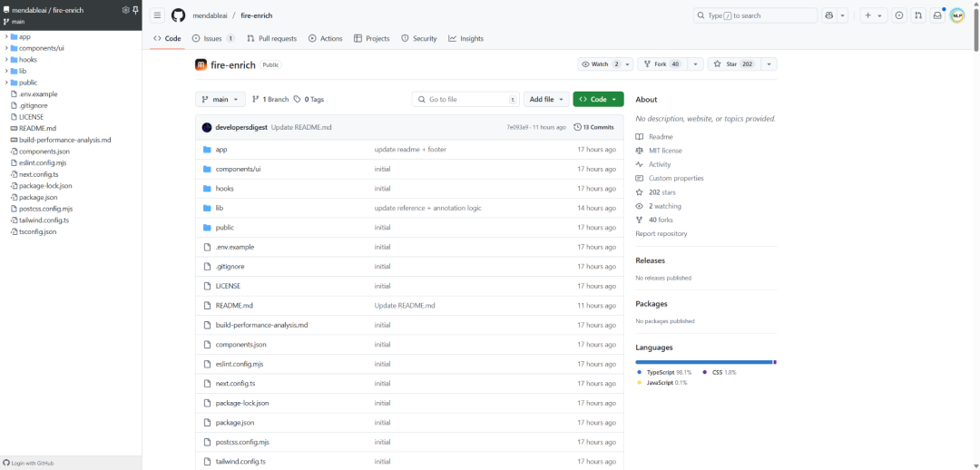Open TypeScript 98.1% language link
Viewport: 980px width, 470px height.
click(x=664, y=372)
